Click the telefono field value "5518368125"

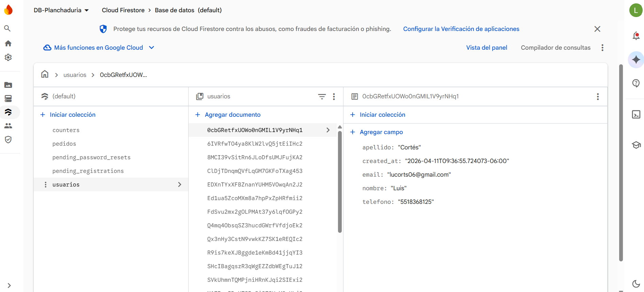click(416, 202)
